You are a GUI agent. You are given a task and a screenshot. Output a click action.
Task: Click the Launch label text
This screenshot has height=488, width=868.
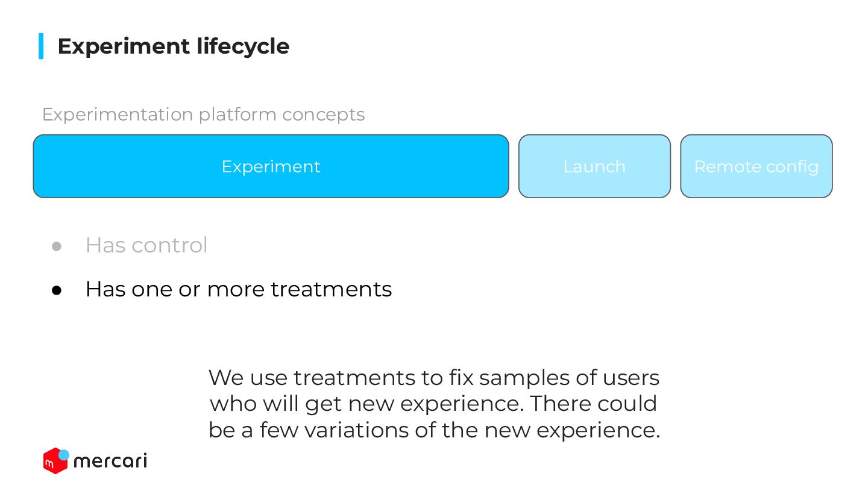pyautogui.click(x=594, y=167)
